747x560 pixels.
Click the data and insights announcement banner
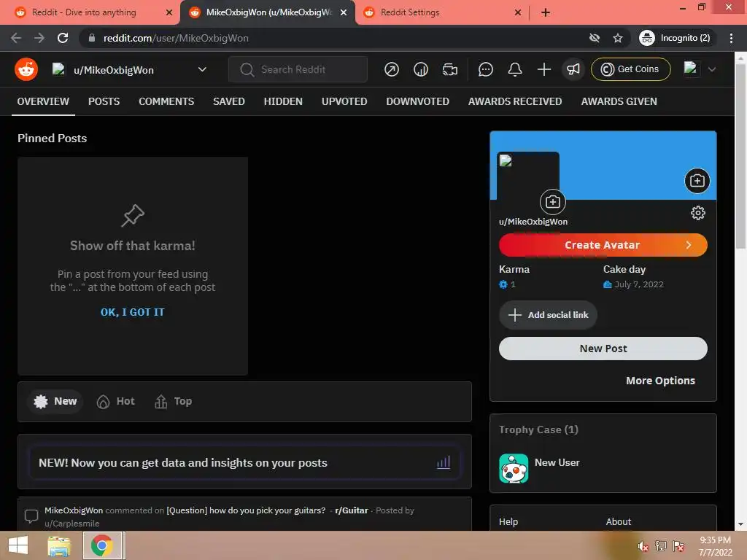coord(244,462)
